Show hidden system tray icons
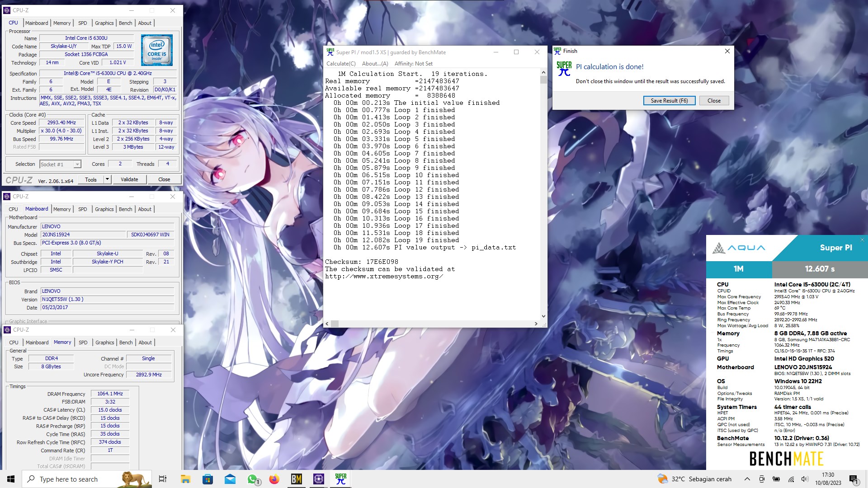 tap(747, 479)
